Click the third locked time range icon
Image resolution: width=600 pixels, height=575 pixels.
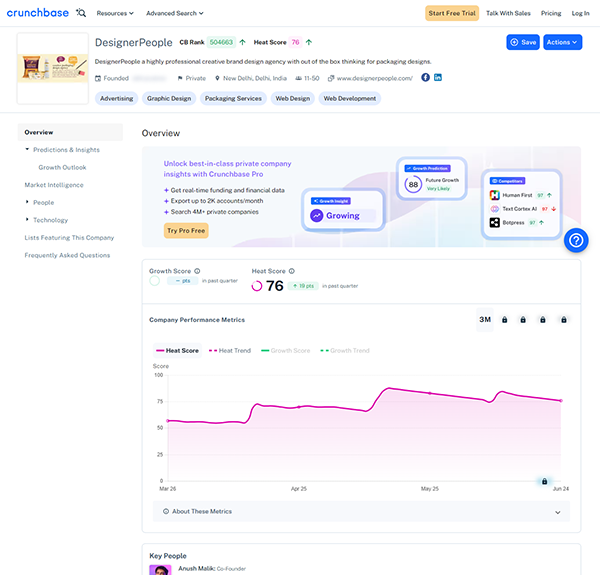[543, 319]
